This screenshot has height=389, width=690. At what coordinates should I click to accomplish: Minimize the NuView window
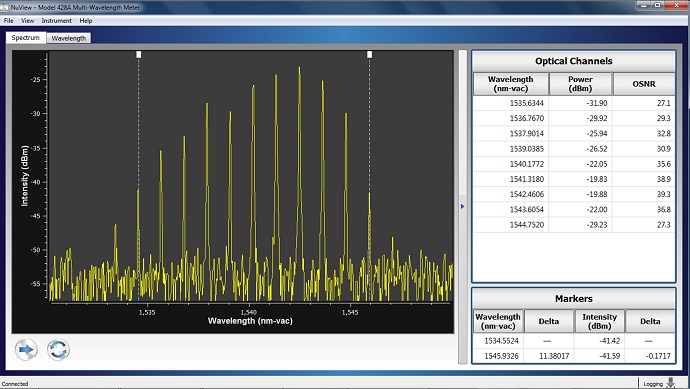click(644, 5)
